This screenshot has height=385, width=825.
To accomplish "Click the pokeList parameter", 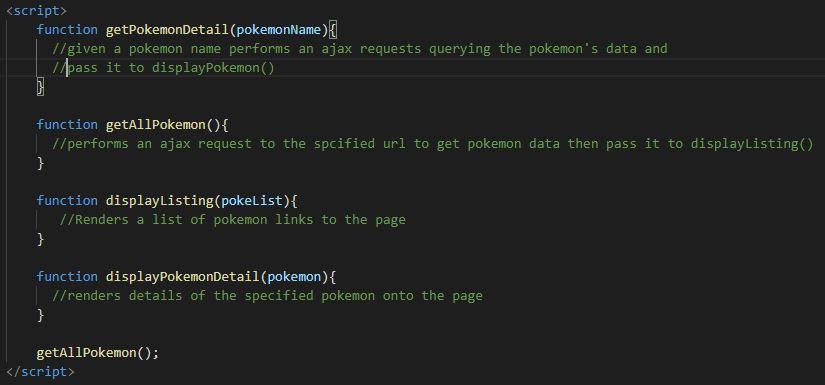I will coord(252,200).
